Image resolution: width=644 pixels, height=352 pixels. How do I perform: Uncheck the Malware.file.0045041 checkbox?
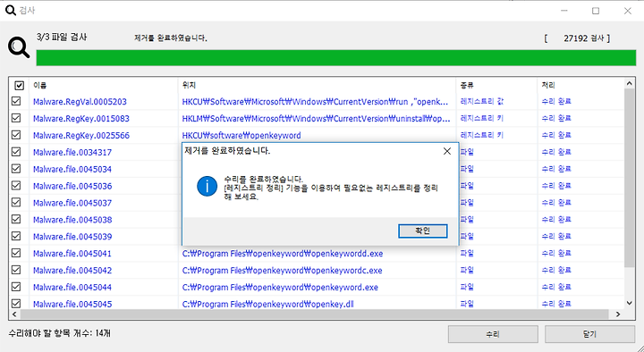click(16, 253)
